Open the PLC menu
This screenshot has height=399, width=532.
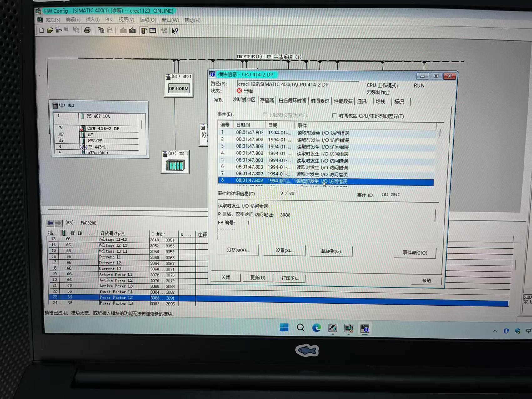tap(109, 20)
